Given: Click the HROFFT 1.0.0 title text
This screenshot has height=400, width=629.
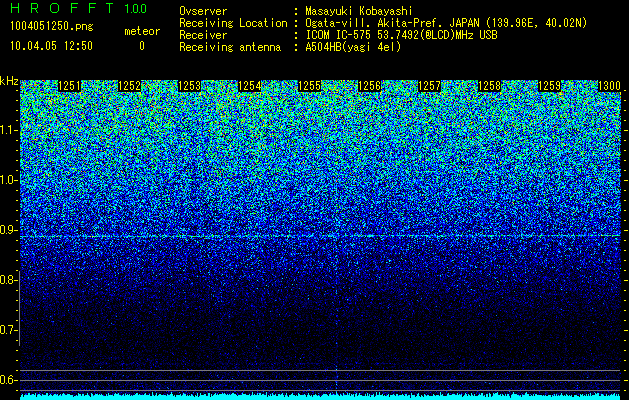Looking at the screenshot, I should tap(78, 8).
